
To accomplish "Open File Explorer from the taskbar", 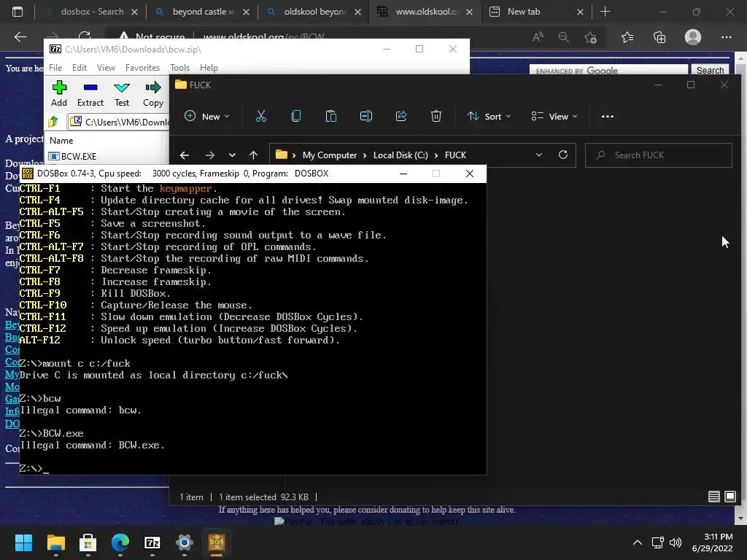I will pyautogui.click(x=55, y=542).
